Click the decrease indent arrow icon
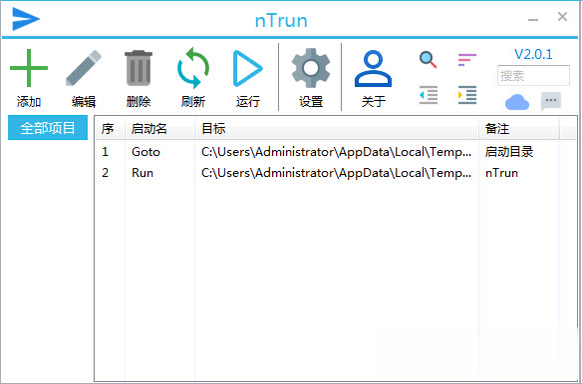This screenshot has height=384, width=582. (x=428, y=95)
